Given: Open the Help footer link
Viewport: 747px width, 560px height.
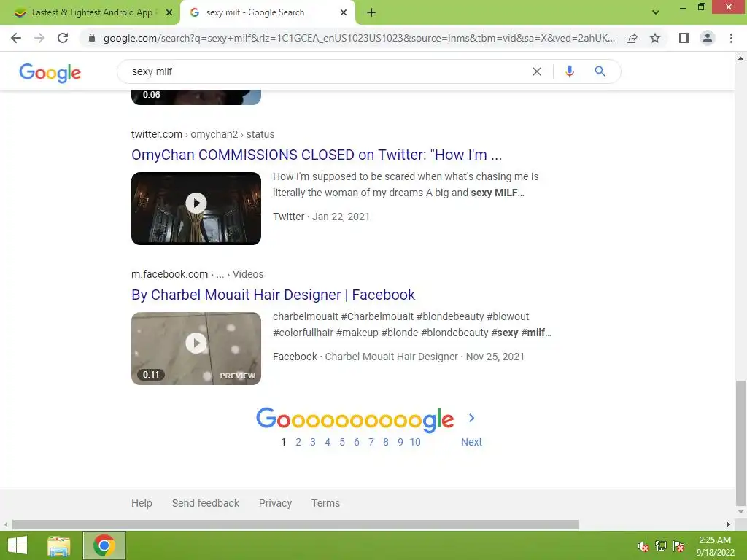Looking at the screenshot, I should point(142,503).
